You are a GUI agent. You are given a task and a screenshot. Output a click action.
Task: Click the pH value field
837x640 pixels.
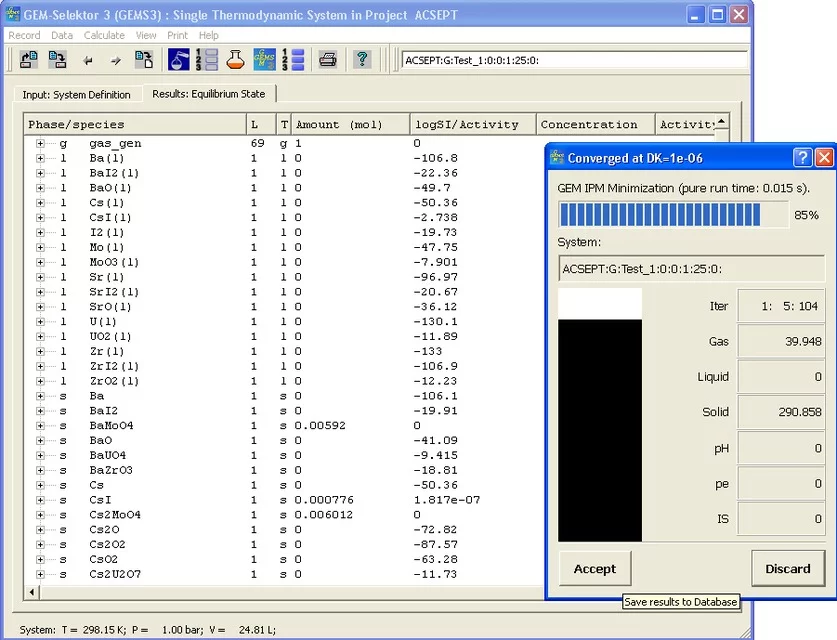click(781, 448)
